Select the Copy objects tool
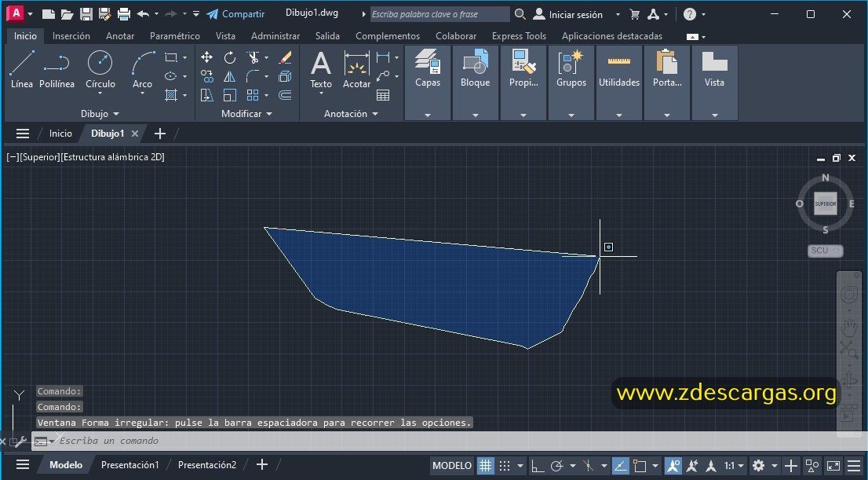This screenshot has width=868, height=480. [x=206, y=76]
